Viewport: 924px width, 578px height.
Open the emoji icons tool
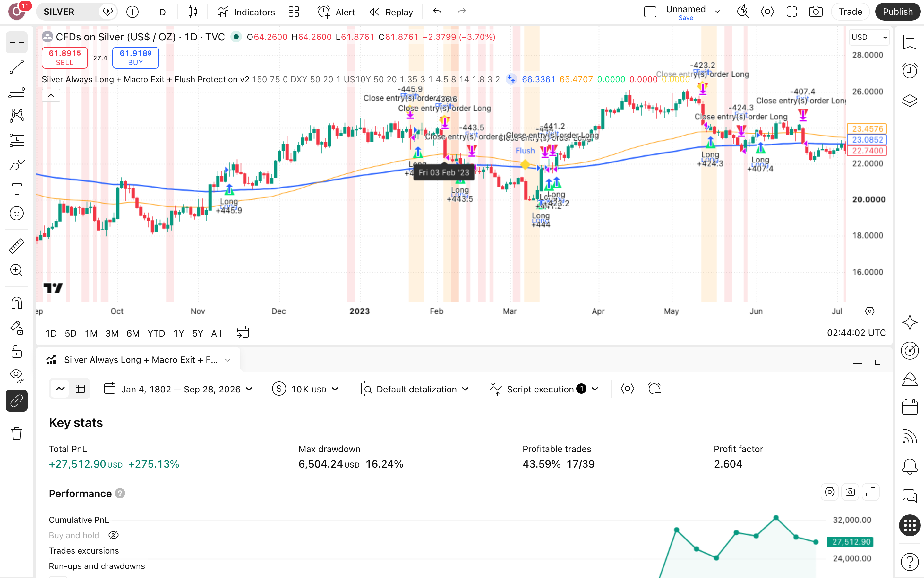tap(16, 213)
